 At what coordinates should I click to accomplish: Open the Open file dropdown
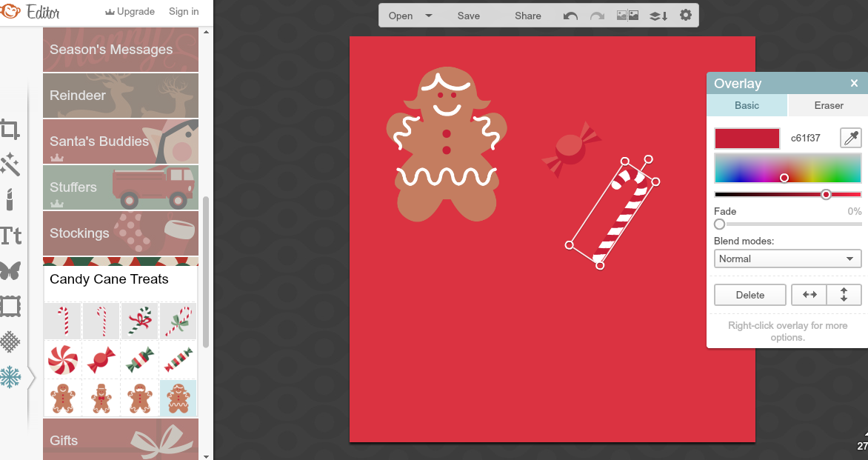click(427, 15)
